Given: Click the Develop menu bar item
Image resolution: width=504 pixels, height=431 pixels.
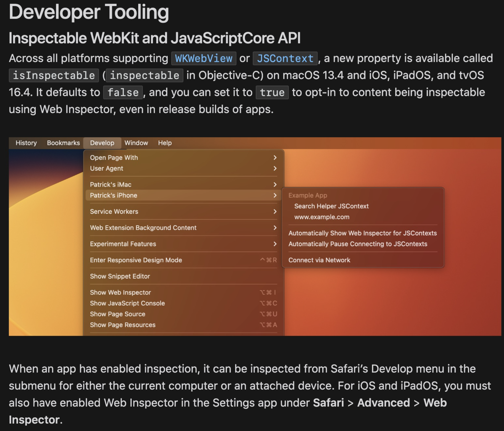Looking at the screenshot, I should (x=102, y=143).
